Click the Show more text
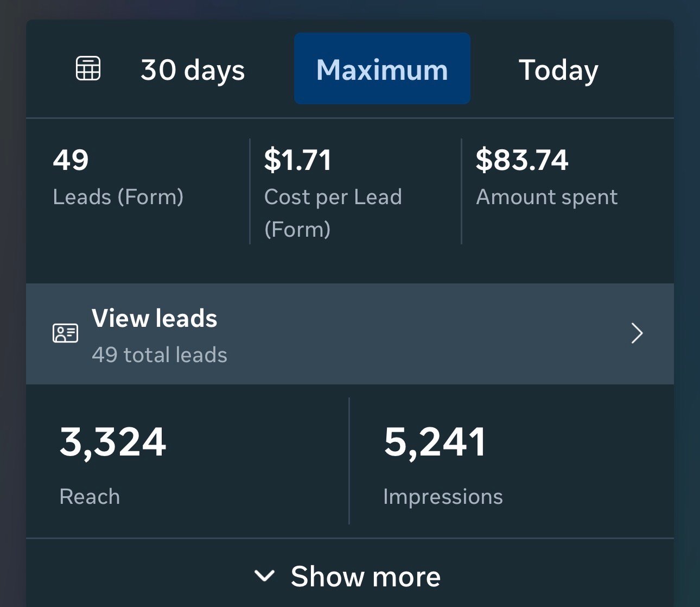This screenshot has height=607, width=700. pos(366,576)
